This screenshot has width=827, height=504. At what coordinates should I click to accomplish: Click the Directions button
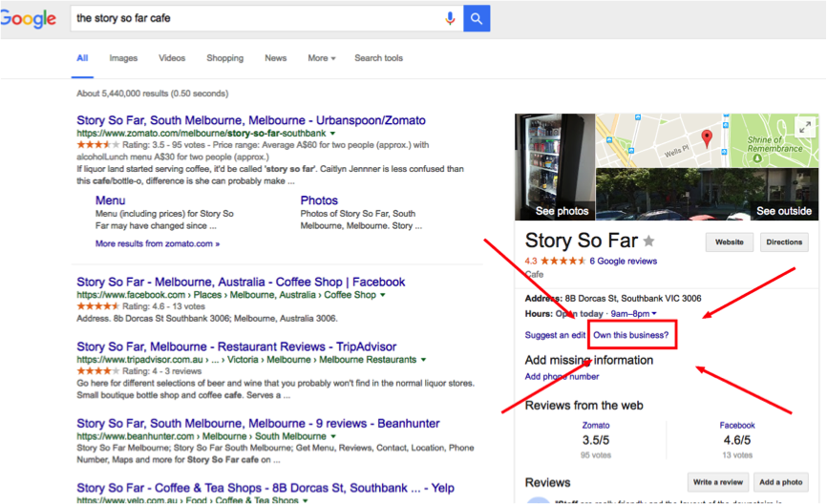pyautogui.click(x=784, y=242)
